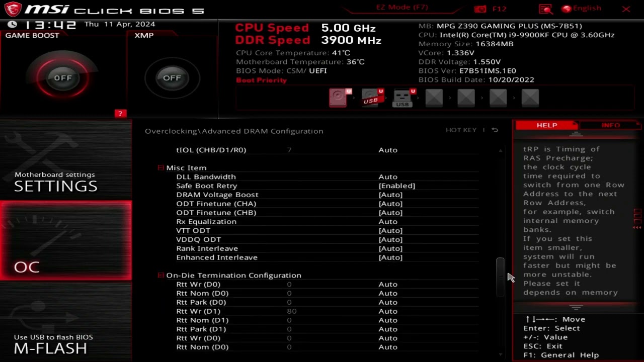Select the USB hard disk boot device icon
The width and height of the screenshot is (644, 362).
point(372,98)
